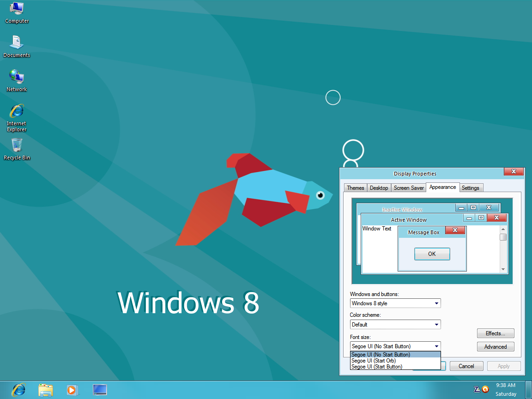Switch to the Themes tab

pos(355,187)
